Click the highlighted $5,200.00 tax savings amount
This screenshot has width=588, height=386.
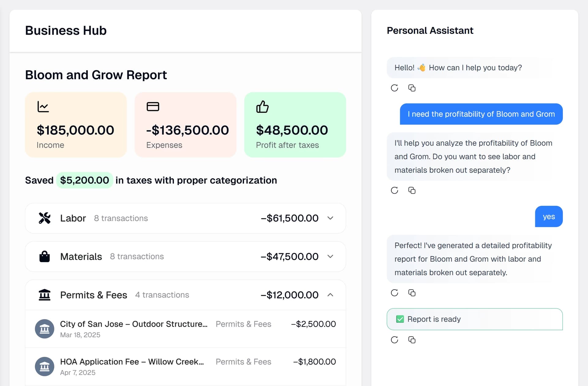85,180
